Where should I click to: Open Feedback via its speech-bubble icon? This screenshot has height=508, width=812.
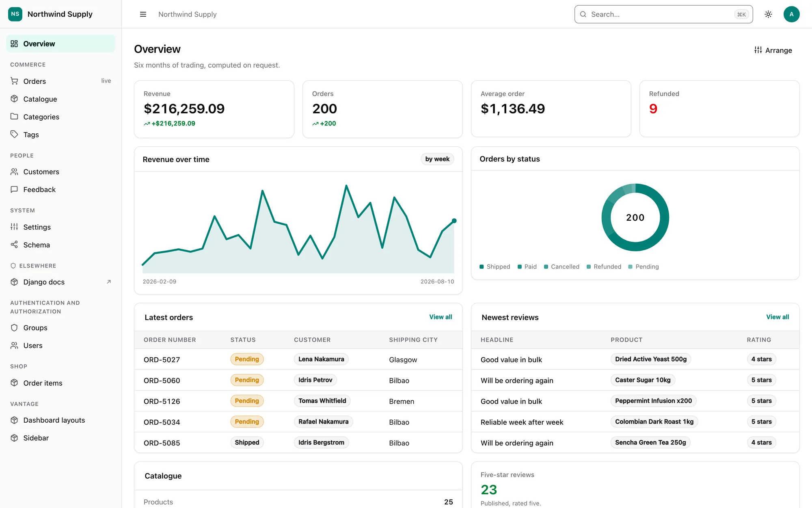(x=14, y=189)
